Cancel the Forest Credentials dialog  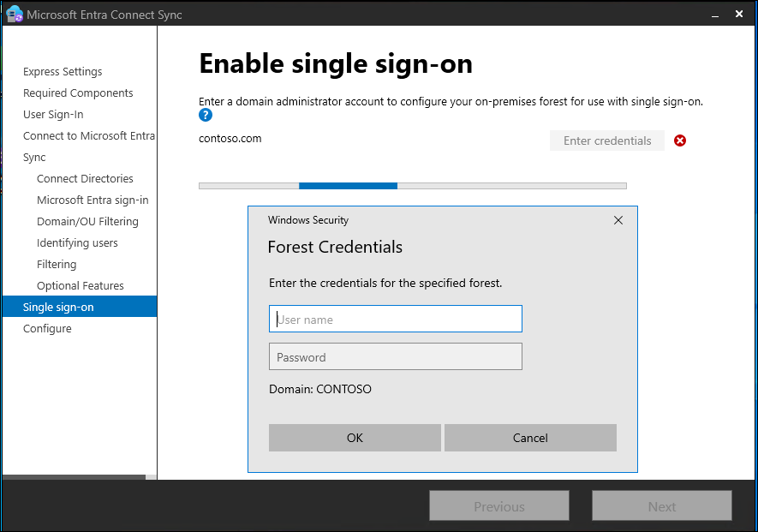530,438
